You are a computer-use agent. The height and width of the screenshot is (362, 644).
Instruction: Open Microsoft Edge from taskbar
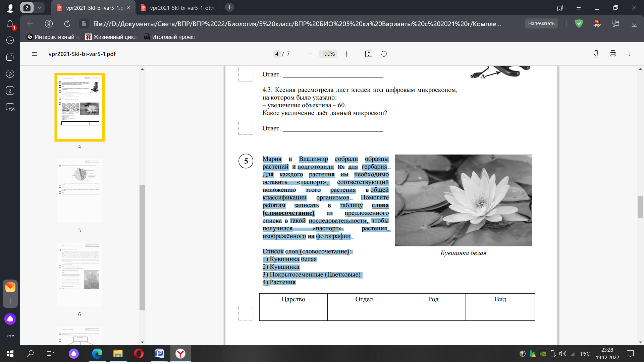(x=97, y=354)
